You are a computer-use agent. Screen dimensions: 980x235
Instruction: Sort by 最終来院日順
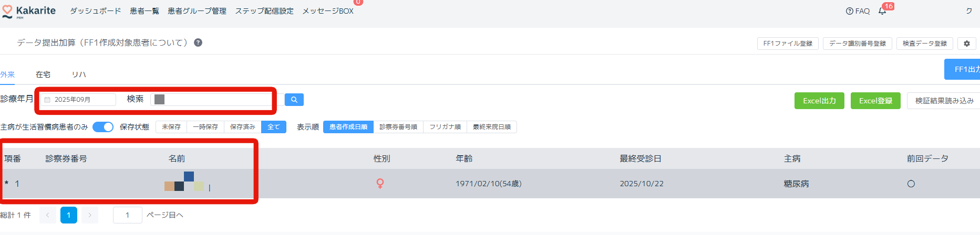click(x=491, y=127)
